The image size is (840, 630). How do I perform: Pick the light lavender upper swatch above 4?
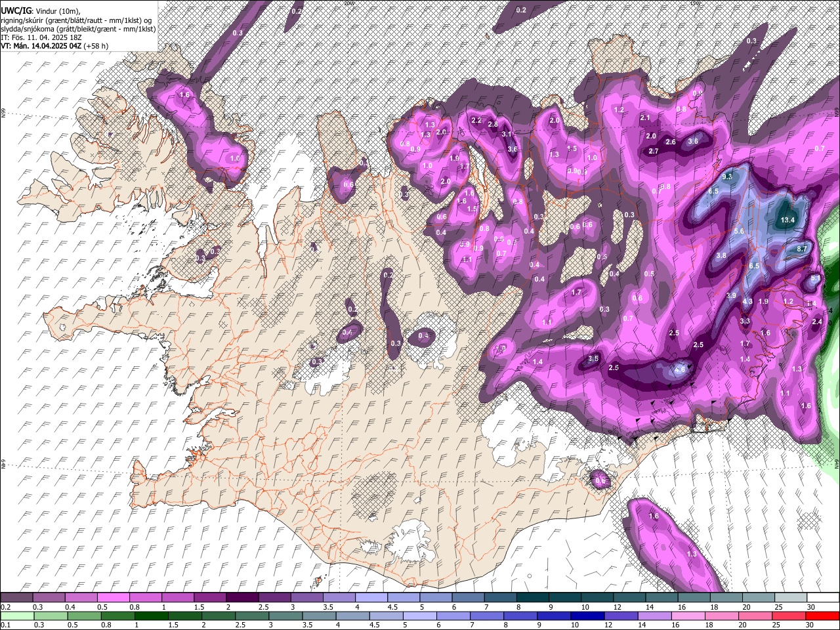click(370, 597)
